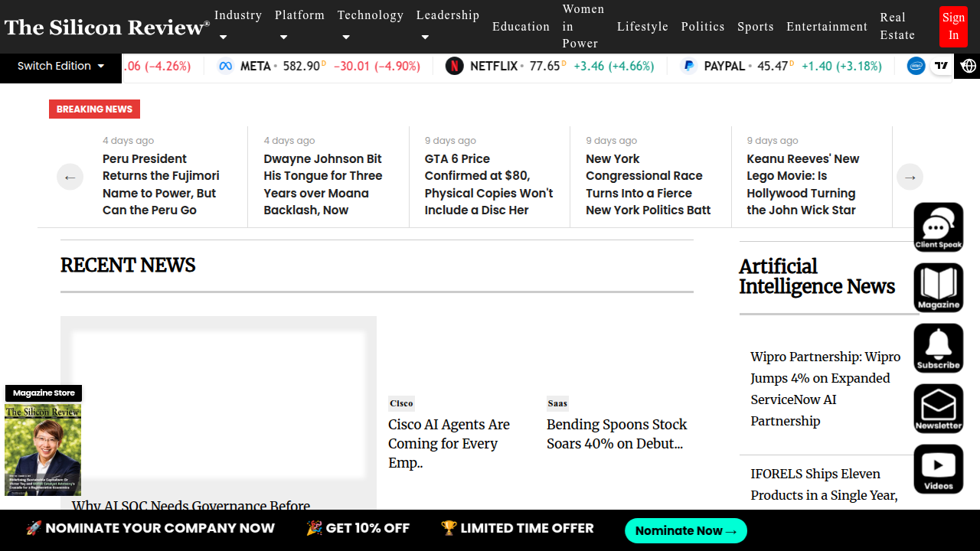The width and height of the screenshot is (980, 551).
Task: Click The Silicon Review site logo
Action: pos(107,28)
